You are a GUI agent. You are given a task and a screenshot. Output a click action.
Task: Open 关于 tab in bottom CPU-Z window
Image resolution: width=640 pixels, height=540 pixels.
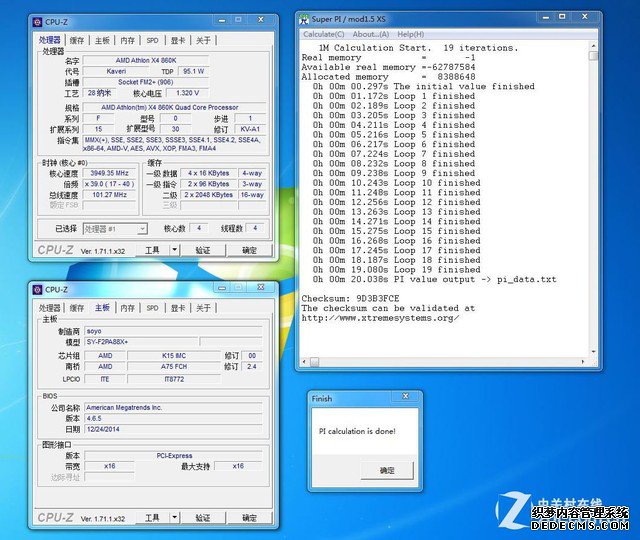coord(203,308)
